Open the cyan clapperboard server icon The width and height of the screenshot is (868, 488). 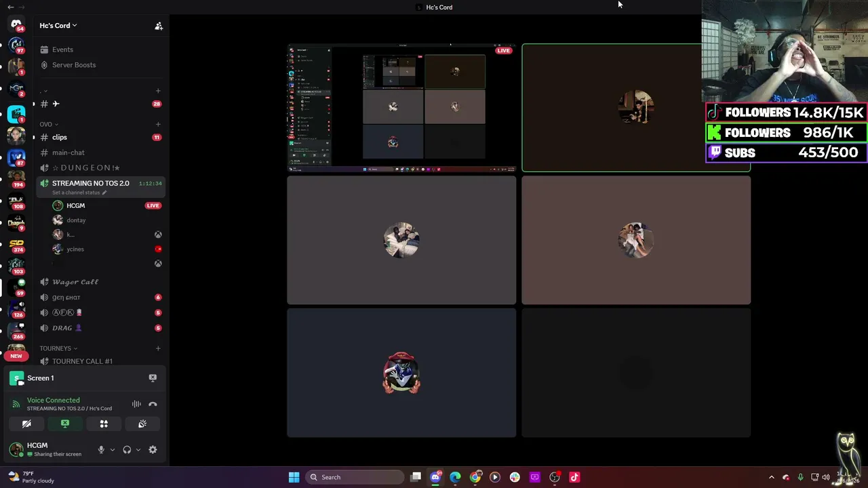point(16,113)
